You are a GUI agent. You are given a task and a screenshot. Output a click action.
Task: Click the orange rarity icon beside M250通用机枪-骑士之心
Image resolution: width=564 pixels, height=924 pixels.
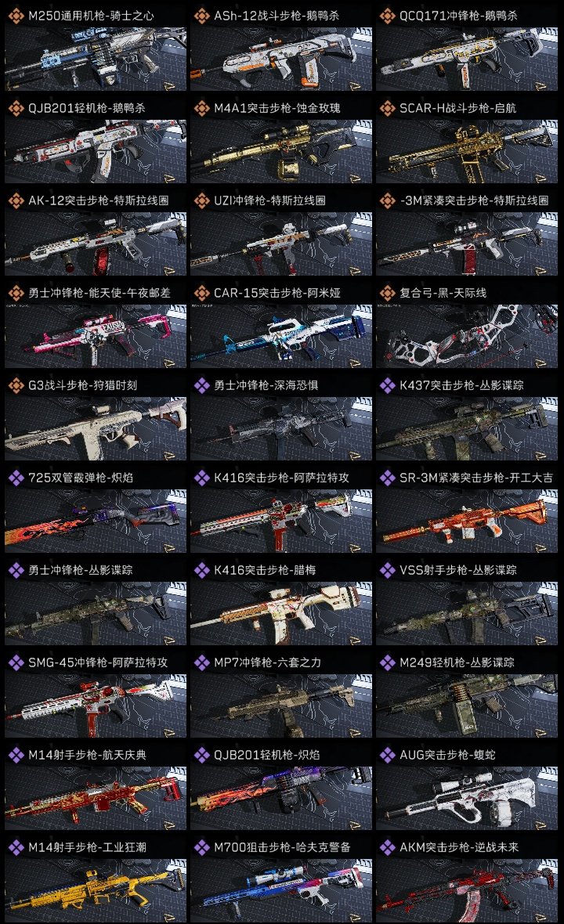pos(16,16)
